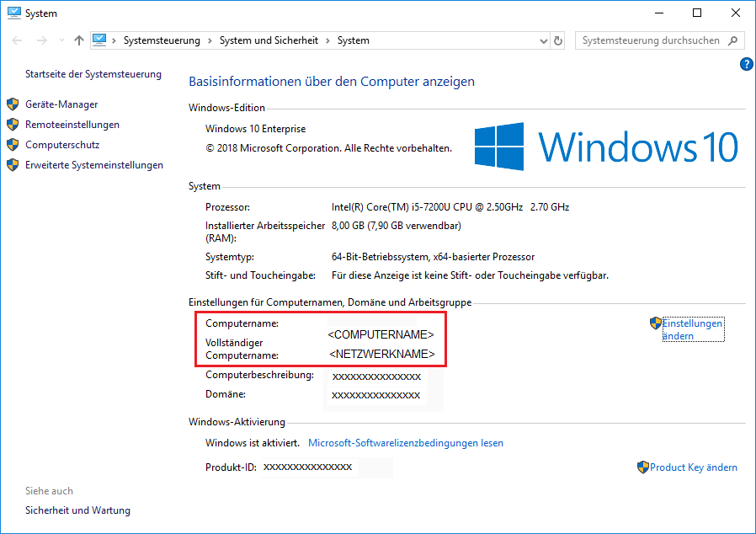Click the shield icon beside Computerschutz
756x534 pixels.
click(x=13, y=145)
